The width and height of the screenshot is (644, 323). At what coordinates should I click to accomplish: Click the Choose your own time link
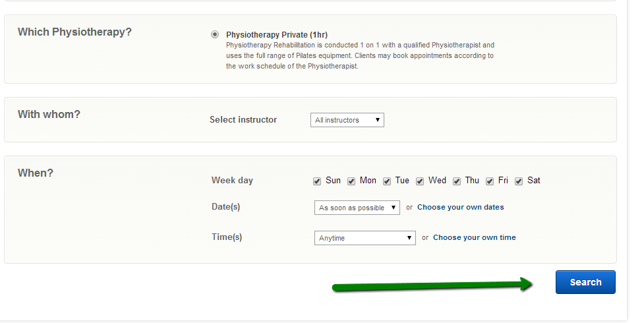(x=474, y=237)
